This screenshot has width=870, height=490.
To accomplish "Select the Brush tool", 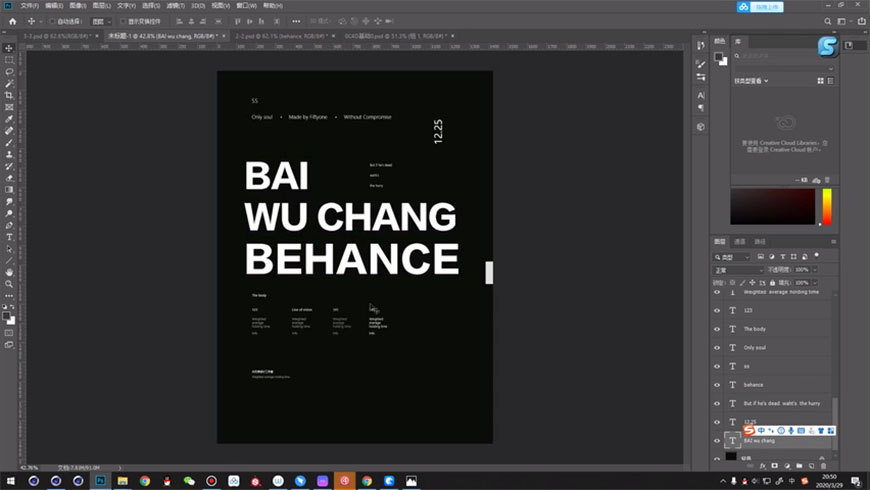I will [x=9, y=143].
